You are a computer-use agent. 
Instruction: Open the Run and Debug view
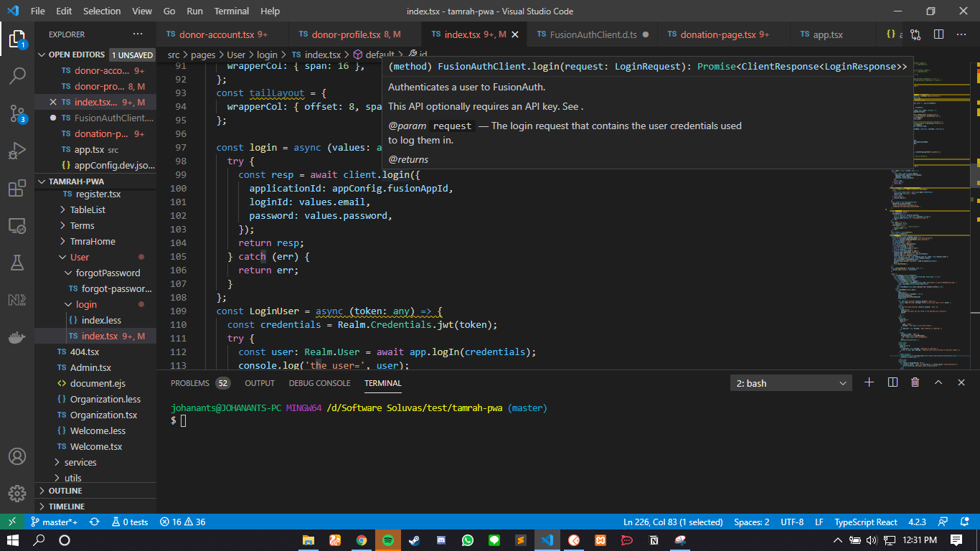(x=17, y=150)
